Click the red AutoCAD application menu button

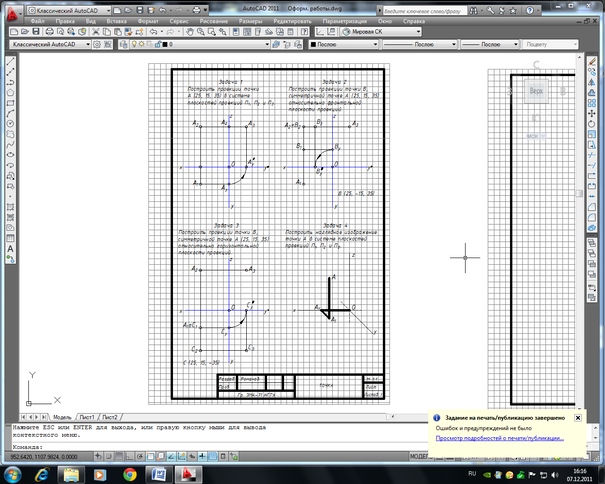click(12, 13)
